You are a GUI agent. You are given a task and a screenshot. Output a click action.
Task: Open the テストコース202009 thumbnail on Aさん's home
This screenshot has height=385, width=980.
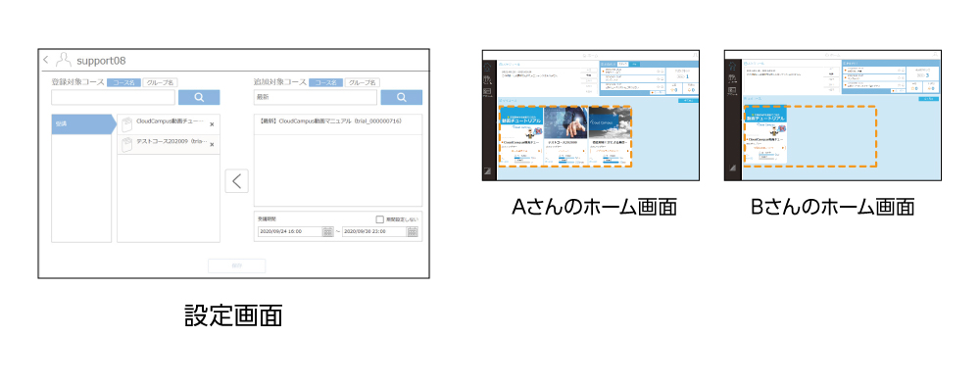565,121
